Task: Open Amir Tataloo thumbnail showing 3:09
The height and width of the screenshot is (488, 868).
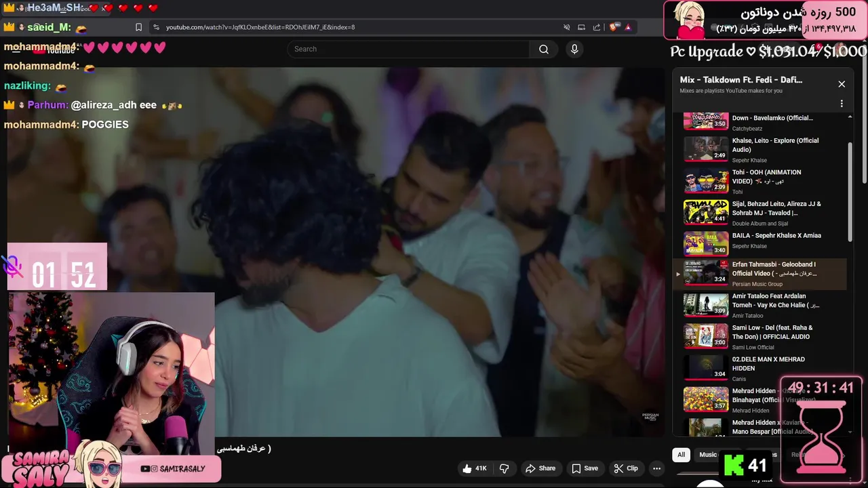Action: pos(706,305)
